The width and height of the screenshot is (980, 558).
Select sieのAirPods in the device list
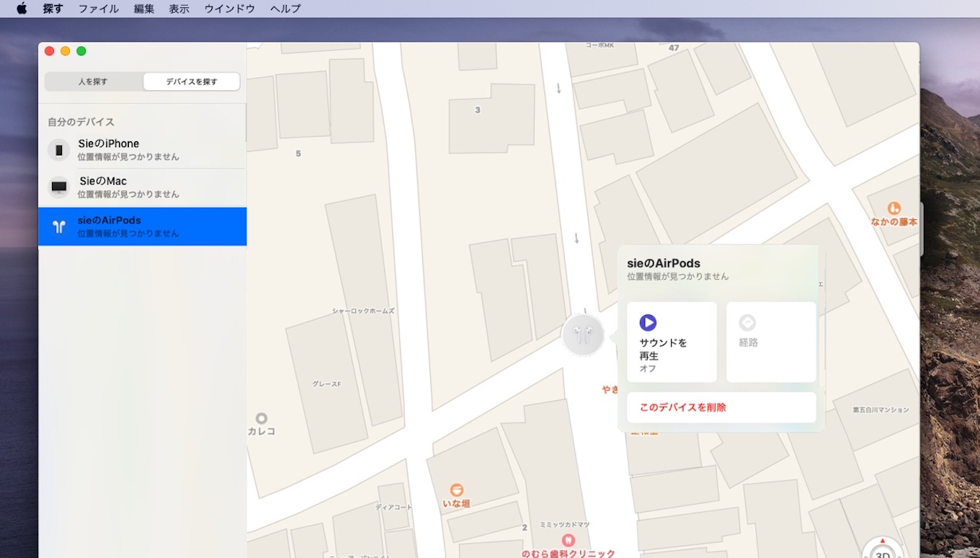[142, 226]
